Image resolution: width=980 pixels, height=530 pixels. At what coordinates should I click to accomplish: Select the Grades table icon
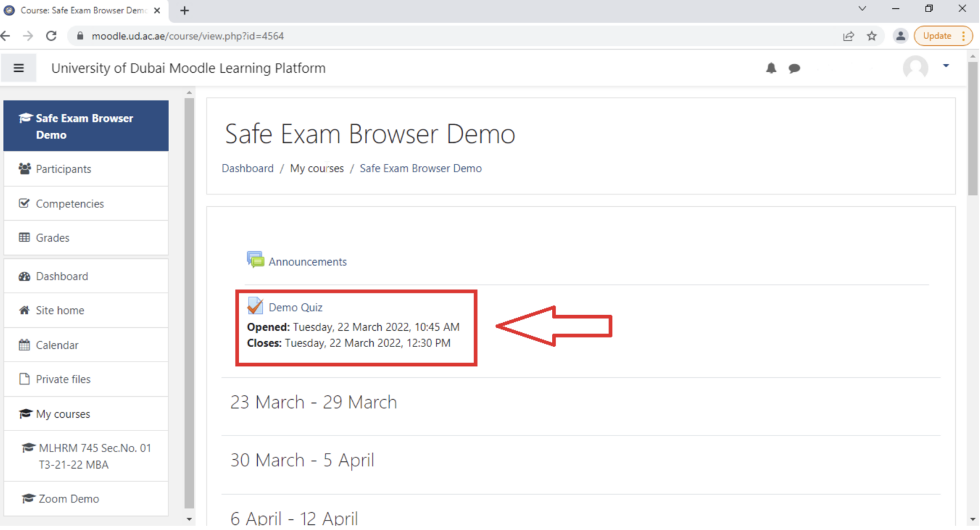24,237
